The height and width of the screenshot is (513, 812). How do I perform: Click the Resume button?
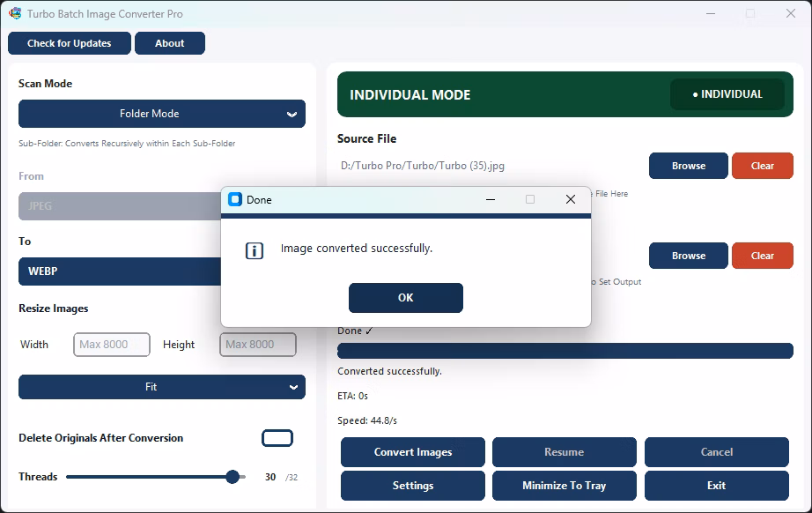(564, 452)
